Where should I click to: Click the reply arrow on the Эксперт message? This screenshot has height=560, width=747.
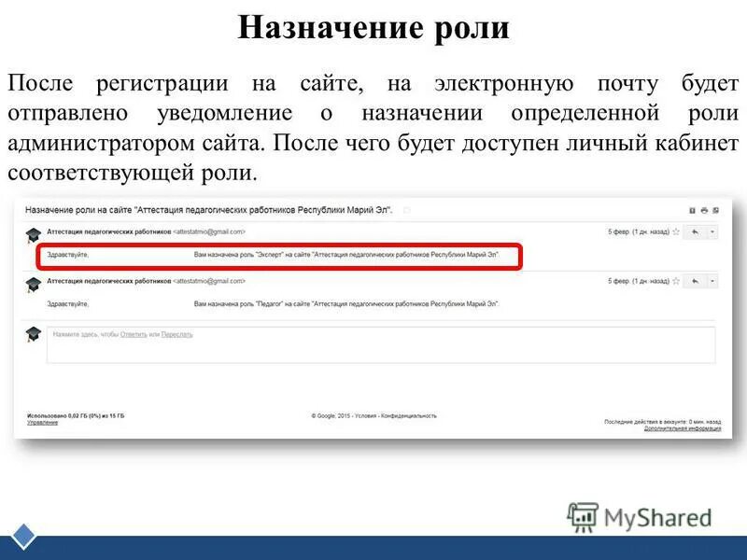[695, 232]
